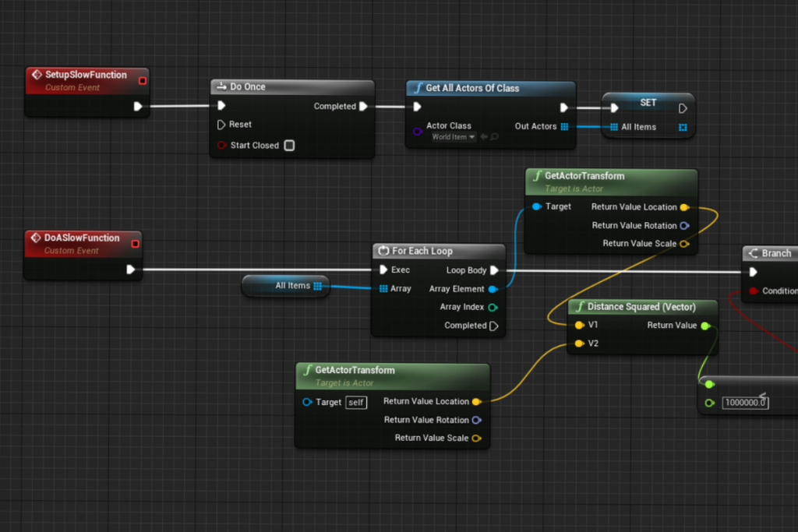Viewport: 798px width, 532px height.
Task: Click the Distance Squared Return Value pin
Action: tap(704, 326)
